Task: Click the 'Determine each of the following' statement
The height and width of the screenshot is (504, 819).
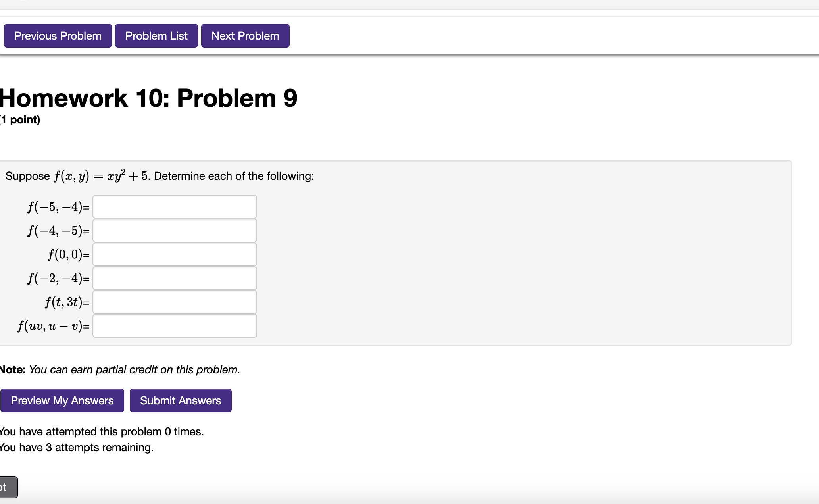Action: (x=234, y=176)
